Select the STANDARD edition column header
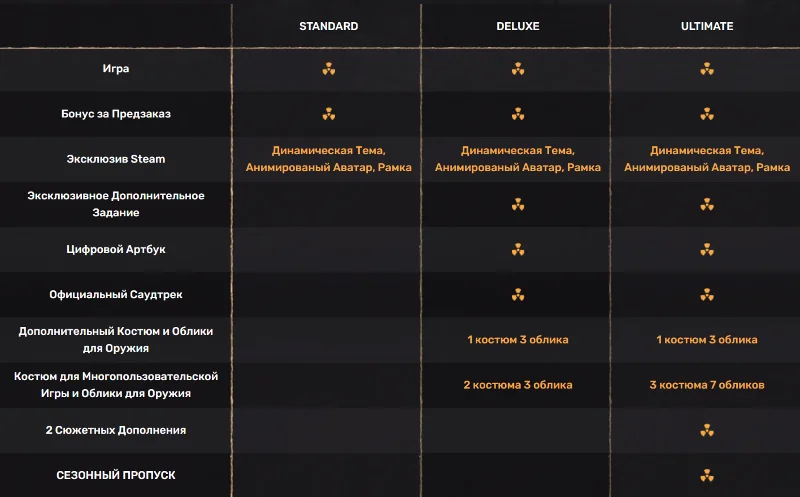Screen dimensions: 800x497 point(329,26)
